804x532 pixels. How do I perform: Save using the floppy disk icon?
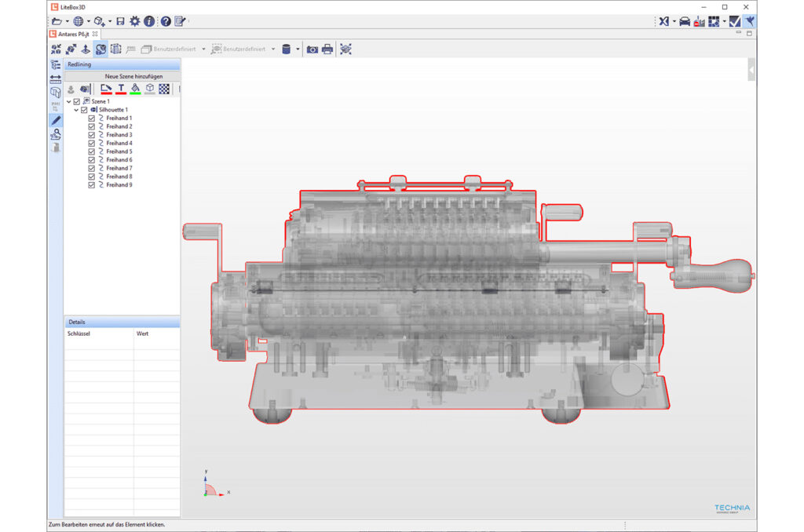tap(120, 21)
